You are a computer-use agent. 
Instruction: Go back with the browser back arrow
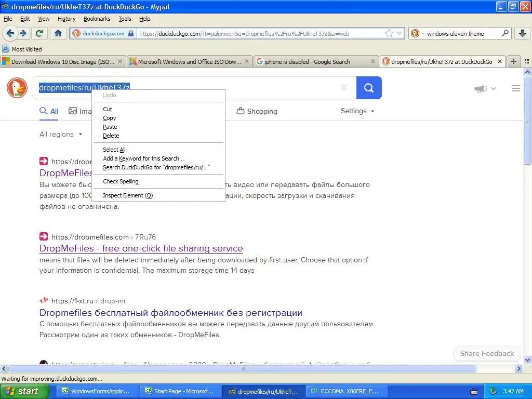pyautogui.click(x=10, y=33)
